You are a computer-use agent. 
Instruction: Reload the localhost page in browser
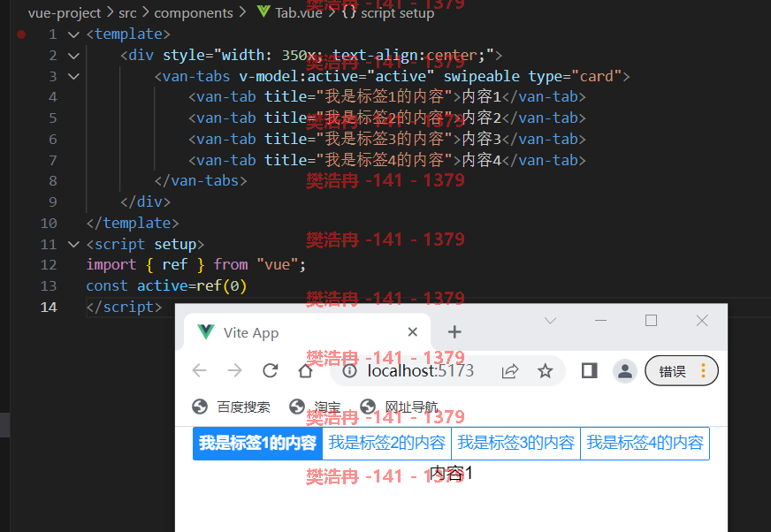[x=270, y=370]
